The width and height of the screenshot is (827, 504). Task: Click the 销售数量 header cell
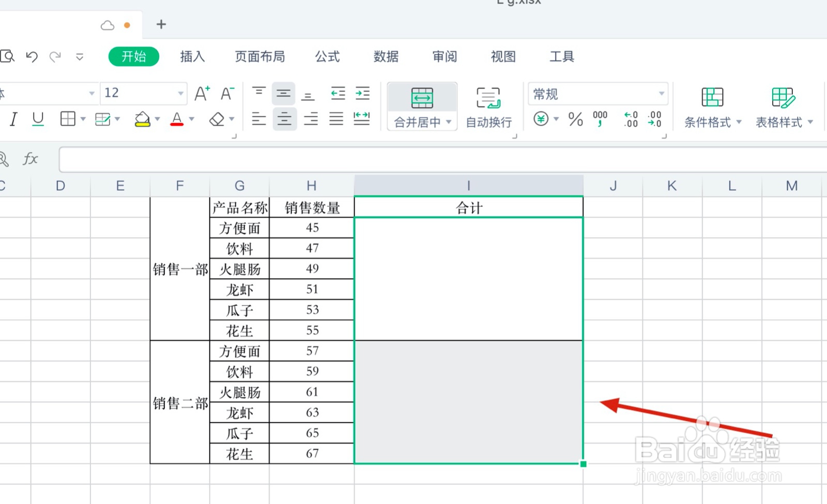pos(312,208)
